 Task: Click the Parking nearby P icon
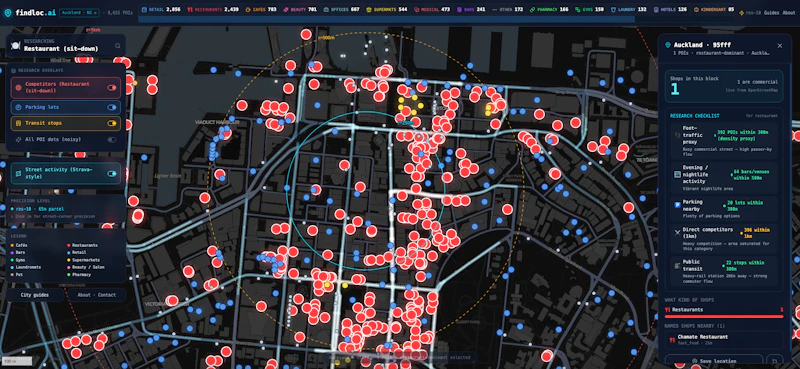pos(678,205)
